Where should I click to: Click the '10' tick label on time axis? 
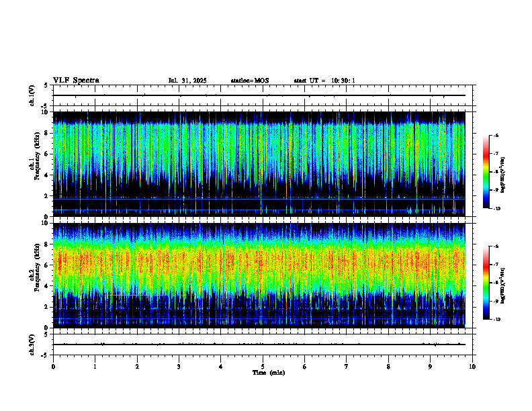pos(472,367)
